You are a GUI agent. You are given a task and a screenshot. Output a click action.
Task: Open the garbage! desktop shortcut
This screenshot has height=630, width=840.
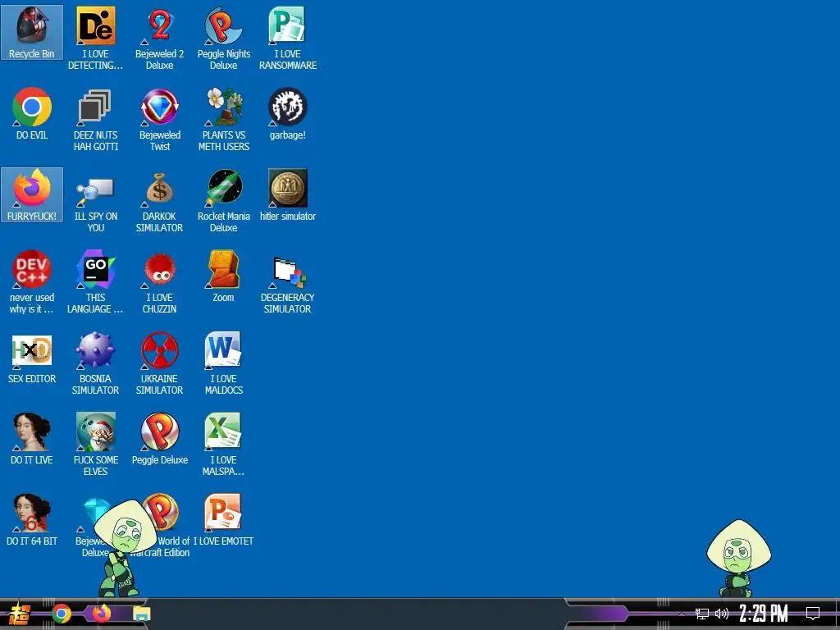(288, 113)
